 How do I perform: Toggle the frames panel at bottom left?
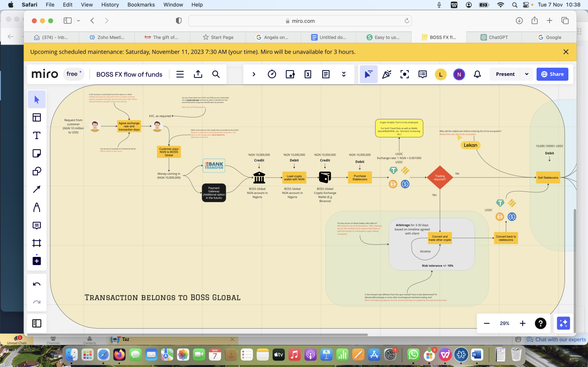point(37,323)
